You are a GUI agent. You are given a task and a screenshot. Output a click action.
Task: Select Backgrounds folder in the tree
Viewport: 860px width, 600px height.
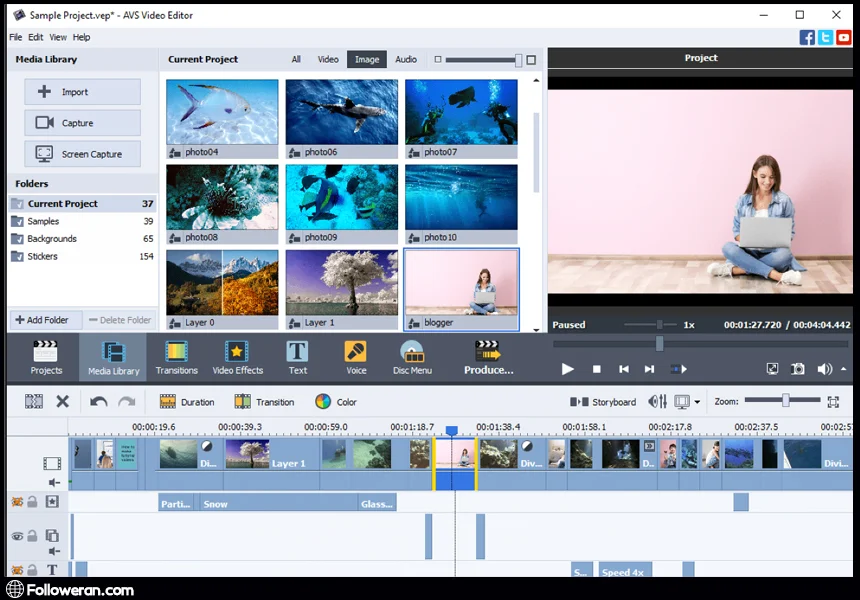tap(52, 239)
